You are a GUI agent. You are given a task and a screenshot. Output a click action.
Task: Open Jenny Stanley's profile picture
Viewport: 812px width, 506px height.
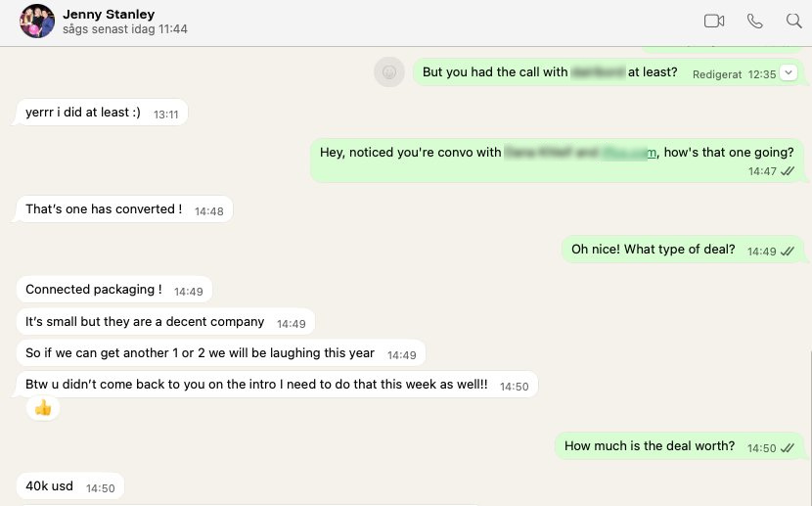[x=37, y=22]
